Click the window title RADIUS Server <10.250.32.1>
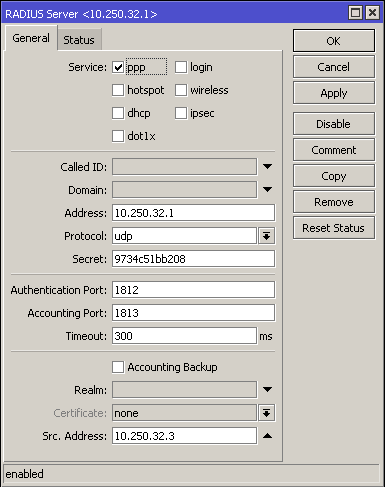The height and width of the screenshot is (487, 385). coord(81,14)
